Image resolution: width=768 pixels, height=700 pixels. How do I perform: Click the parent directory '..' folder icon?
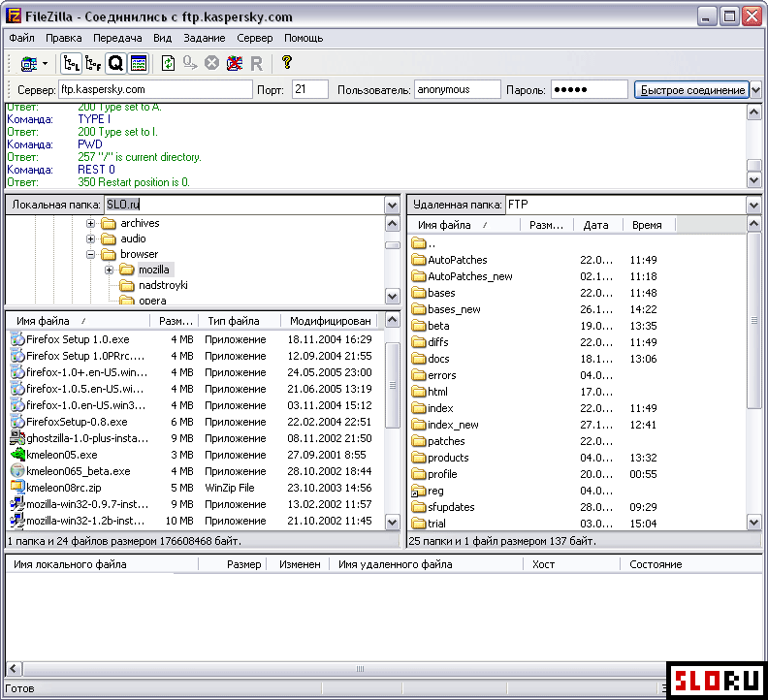pyautogui.click(x=419, y=243)
